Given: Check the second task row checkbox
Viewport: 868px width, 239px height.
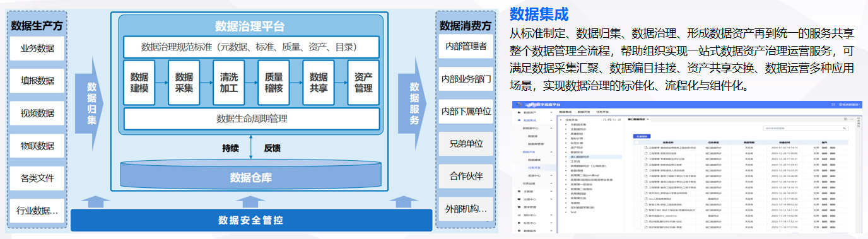Looking at the screenshot, I should tap(636, 153).
